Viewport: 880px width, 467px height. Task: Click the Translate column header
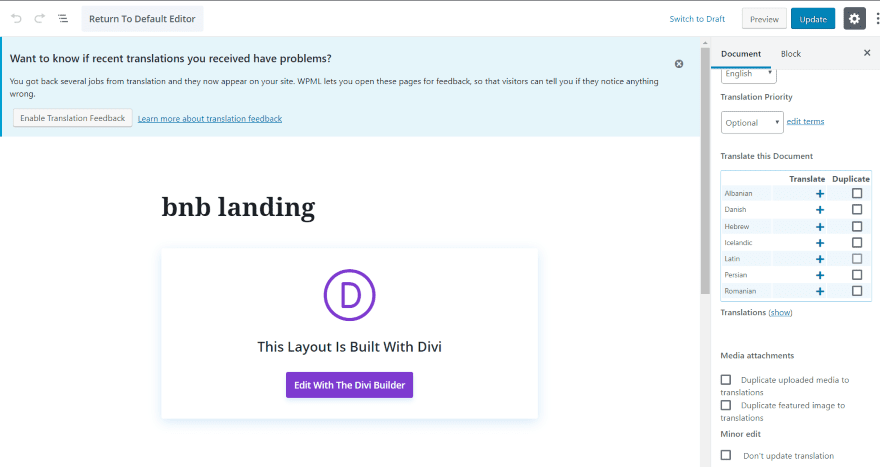pyautogui.click(x=807, y=179)
